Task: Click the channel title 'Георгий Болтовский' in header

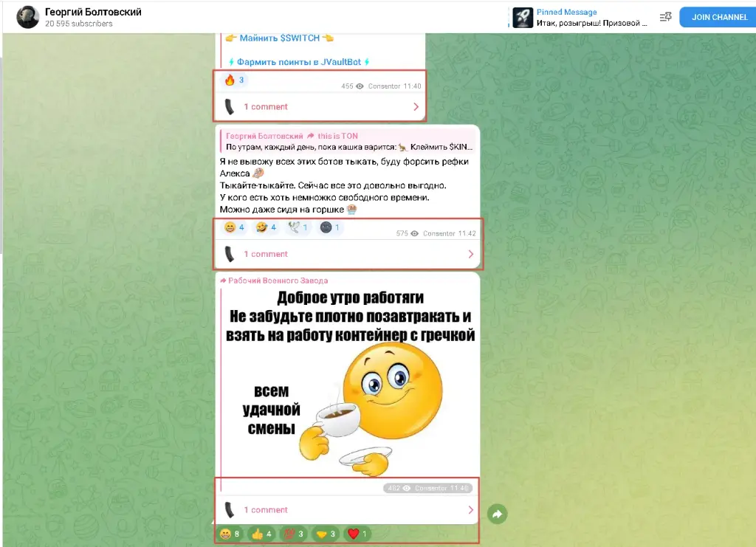Action: [x=93, y=12]
